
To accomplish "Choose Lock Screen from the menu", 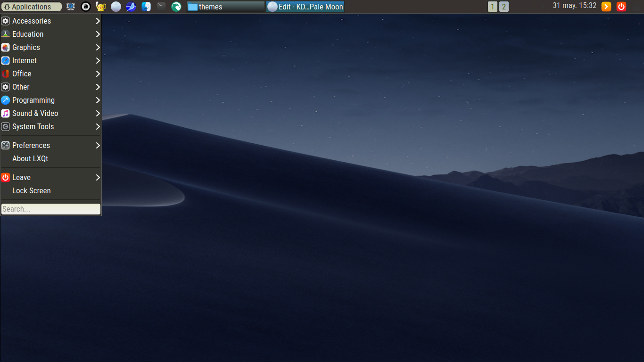I will tap(51, 190).
